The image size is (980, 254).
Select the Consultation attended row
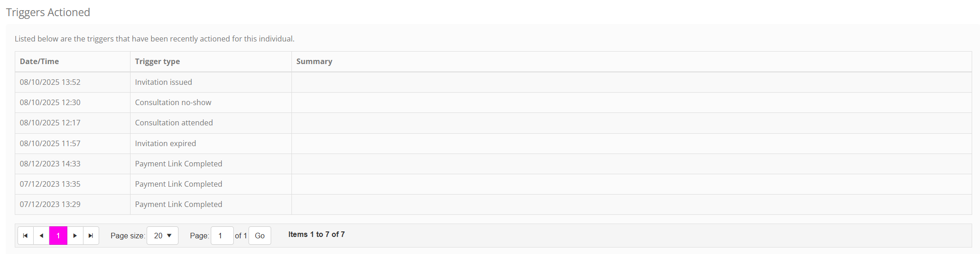click(174, 123)
